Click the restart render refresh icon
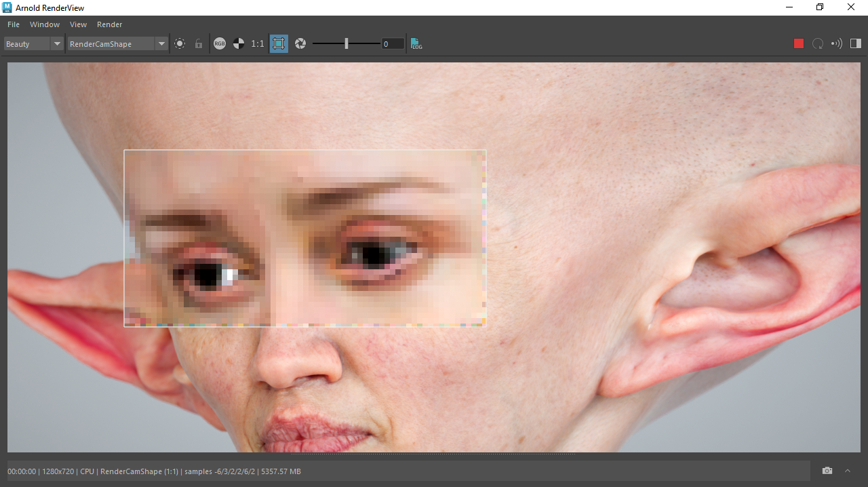This screenshot has height=487, width=868. [818, 43]
